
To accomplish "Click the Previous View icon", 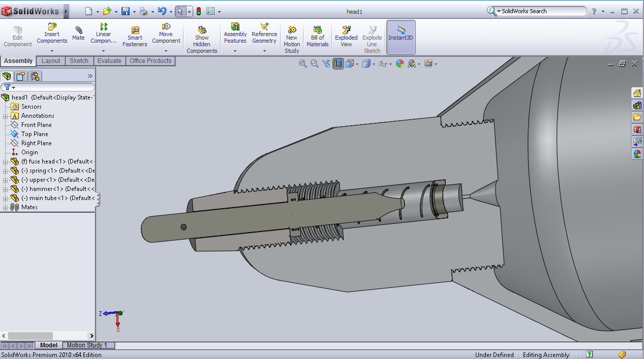I will click(x=326, y=63).
